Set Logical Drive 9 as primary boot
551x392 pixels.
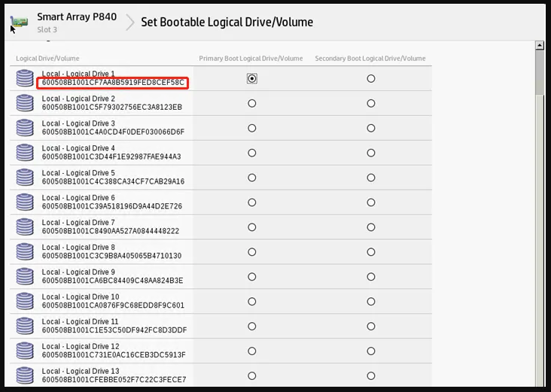[x=252, y=277]
